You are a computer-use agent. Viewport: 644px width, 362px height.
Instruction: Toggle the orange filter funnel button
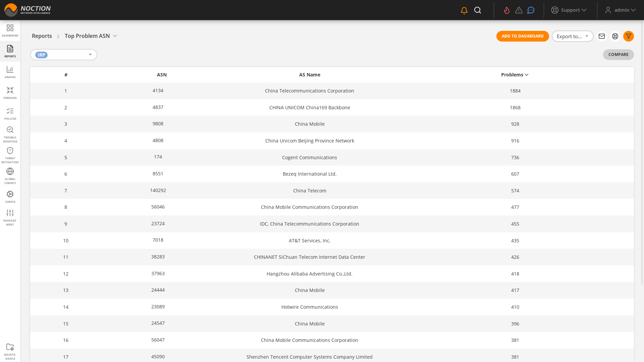tap(629, 36)
